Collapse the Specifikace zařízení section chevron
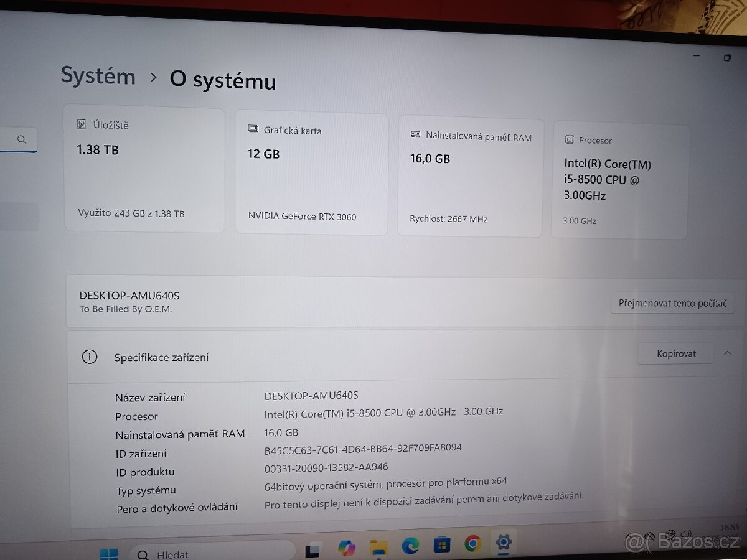Image resolution: width=747 pixels, height=560 pixels. [727, 353]
